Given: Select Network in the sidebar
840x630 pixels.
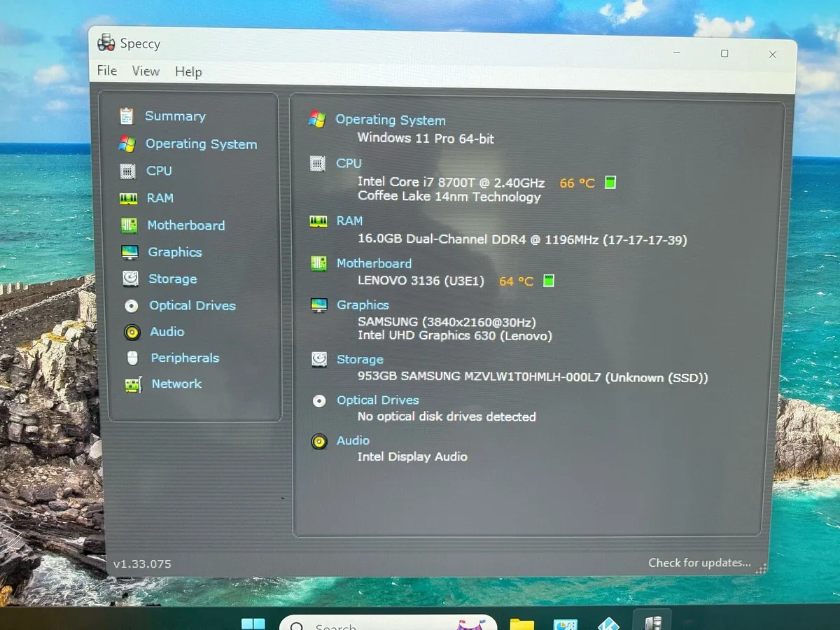Looking at the screenshot, I should tap(176, 384).
